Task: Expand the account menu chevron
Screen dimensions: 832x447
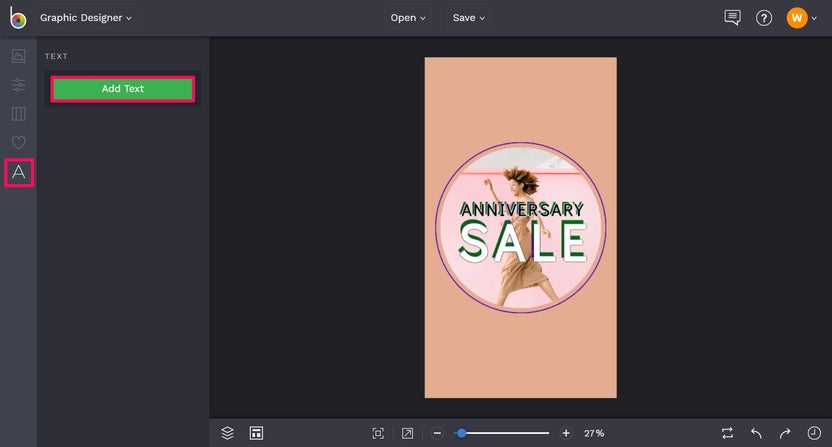Action: [x=814, y=19]
